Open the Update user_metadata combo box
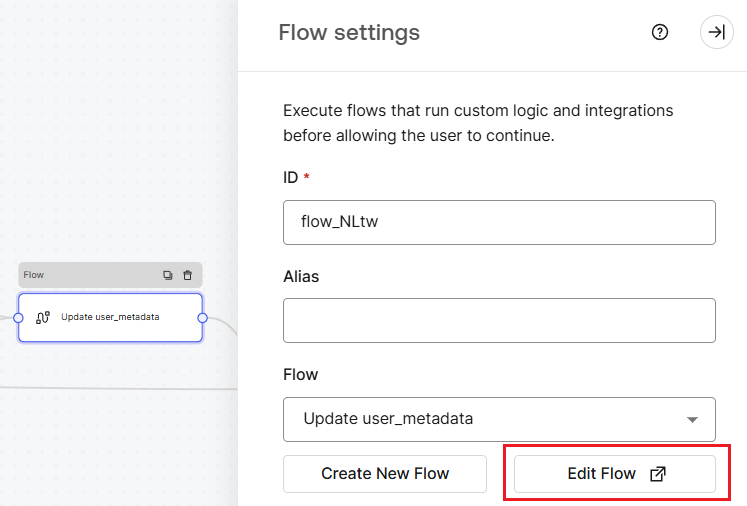This screenshot has width=747, height=506. pyautogui.click(x=499, y=419)
